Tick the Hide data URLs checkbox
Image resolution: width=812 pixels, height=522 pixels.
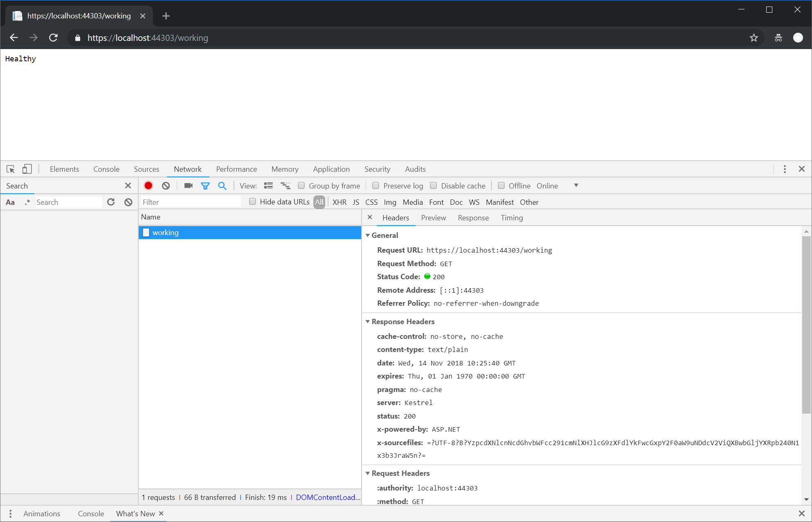coord(252,202)
